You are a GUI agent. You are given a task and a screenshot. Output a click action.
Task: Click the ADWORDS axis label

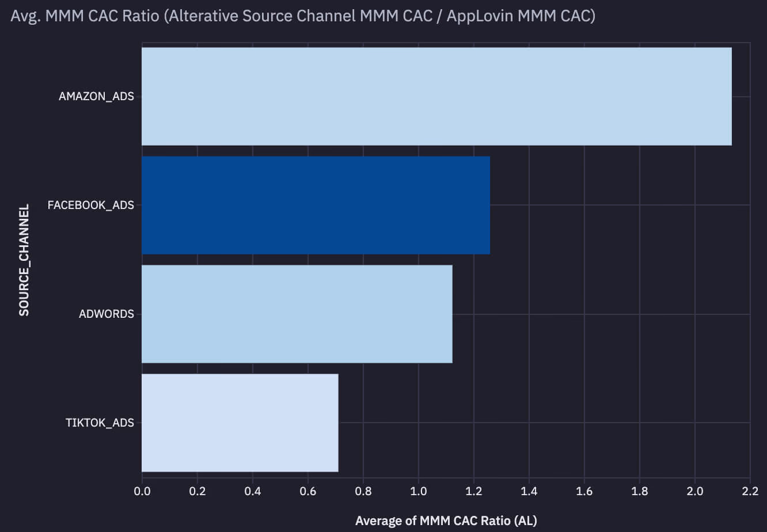click(x=107, y=314)
